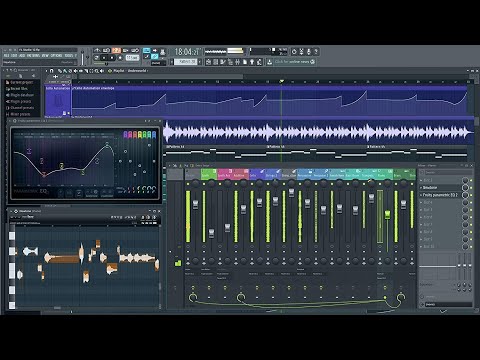Select the dashed-box select tool in Playlist

pos(91,71)
